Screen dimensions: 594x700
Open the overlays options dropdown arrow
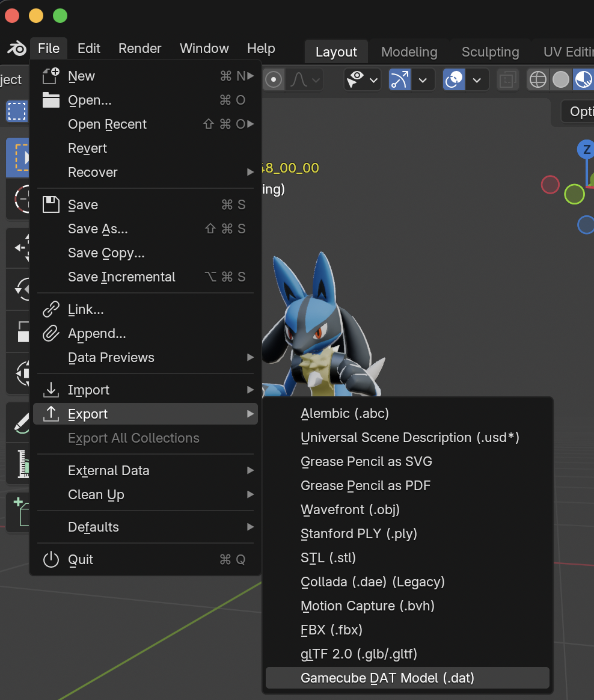click(477, 81)
